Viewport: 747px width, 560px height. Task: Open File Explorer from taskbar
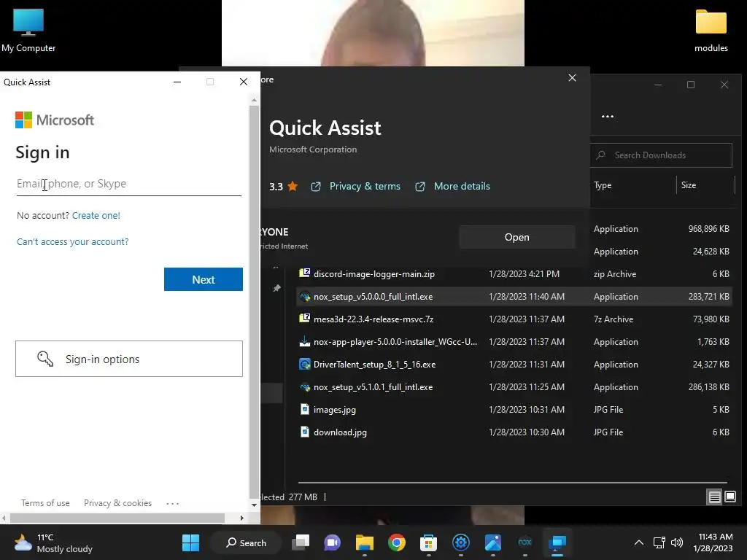(x=365, y=542)
